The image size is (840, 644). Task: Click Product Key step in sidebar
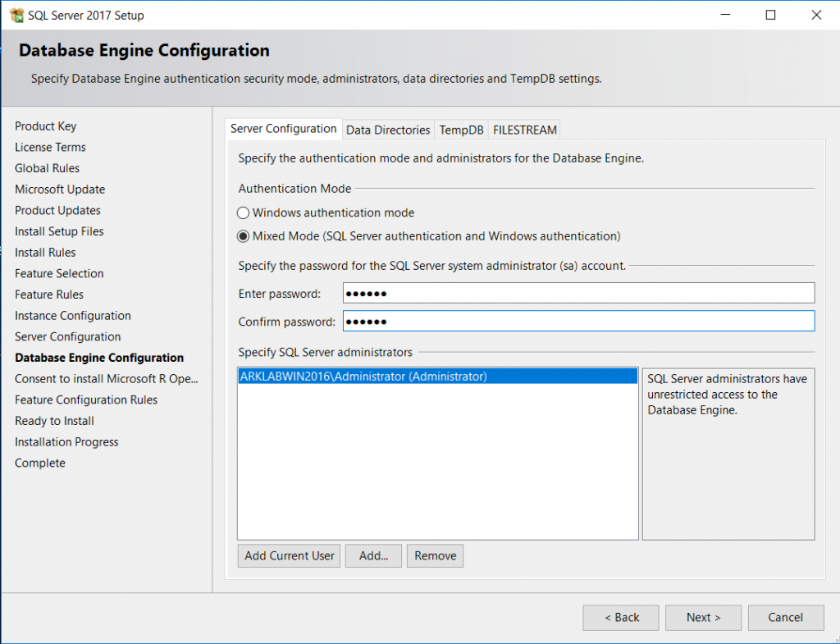[46, 126]
